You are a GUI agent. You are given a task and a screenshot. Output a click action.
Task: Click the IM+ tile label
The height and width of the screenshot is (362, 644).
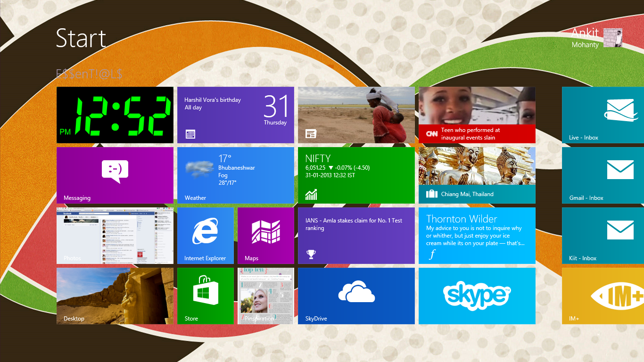pyautogui.click(x=574, y=319)
